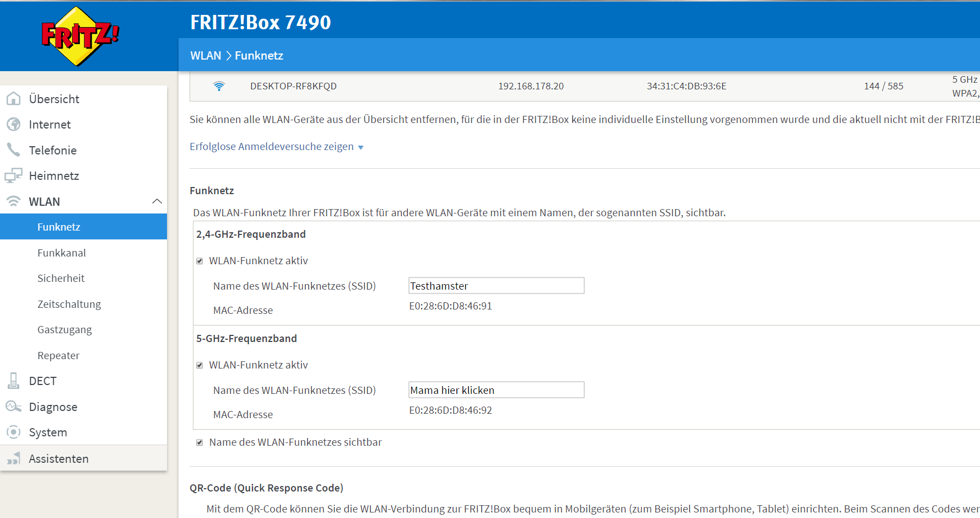Click the System gear icon
This screenshot has height=518, width=980.
(x=14, y=432)
